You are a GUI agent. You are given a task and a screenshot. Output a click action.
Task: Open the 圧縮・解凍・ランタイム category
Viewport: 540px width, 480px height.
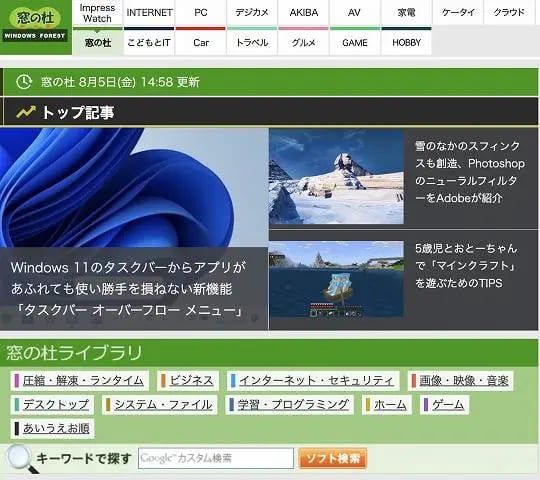80,381
